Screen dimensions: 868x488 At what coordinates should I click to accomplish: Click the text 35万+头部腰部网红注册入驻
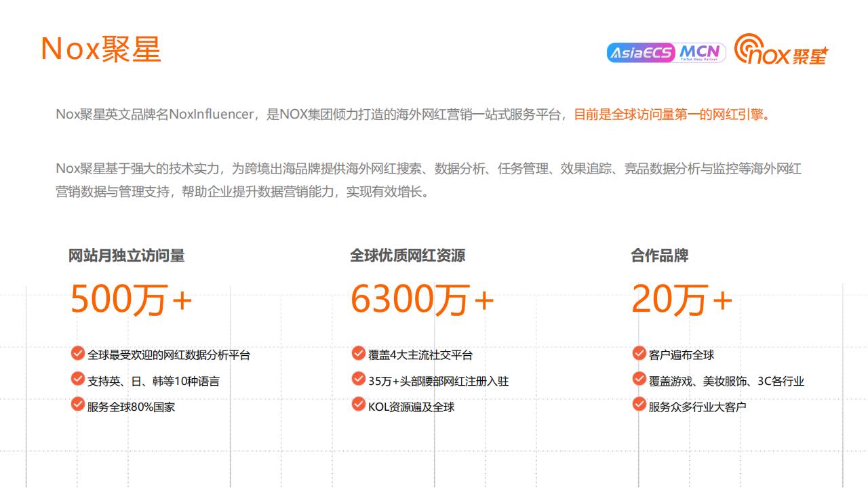pos(438,381)
